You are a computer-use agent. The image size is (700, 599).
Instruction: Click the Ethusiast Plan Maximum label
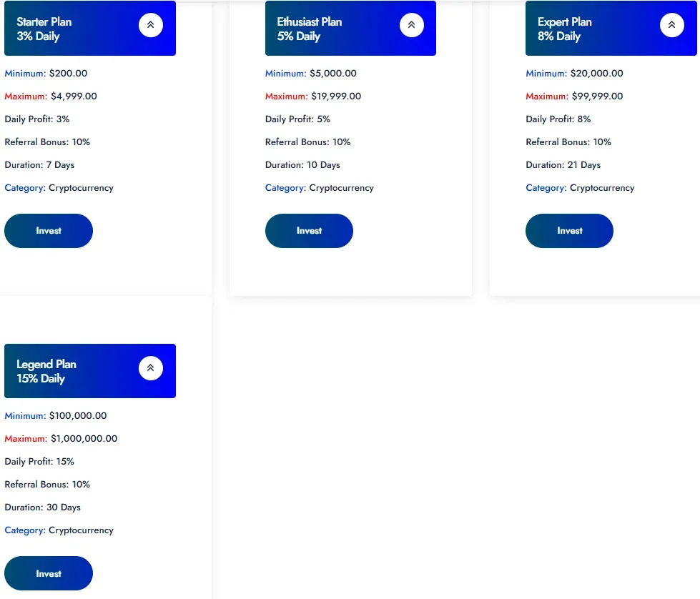coord(287,96)
